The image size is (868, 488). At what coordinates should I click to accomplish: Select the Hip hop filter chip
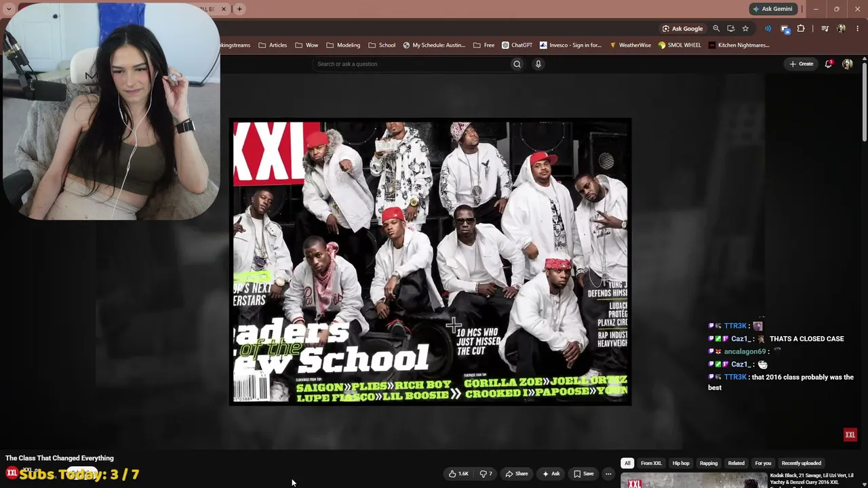tap(681, 464)
